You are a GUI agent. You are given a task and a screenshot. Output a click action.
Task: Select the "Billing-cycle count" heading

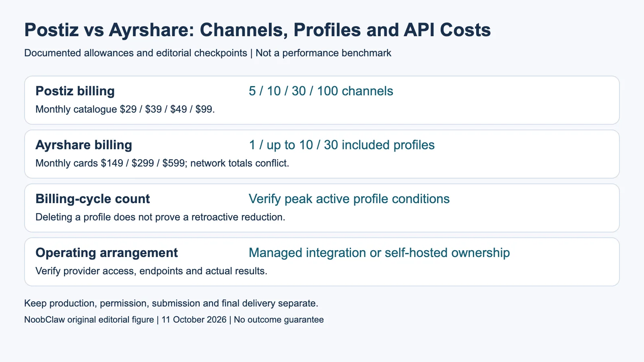93,199
